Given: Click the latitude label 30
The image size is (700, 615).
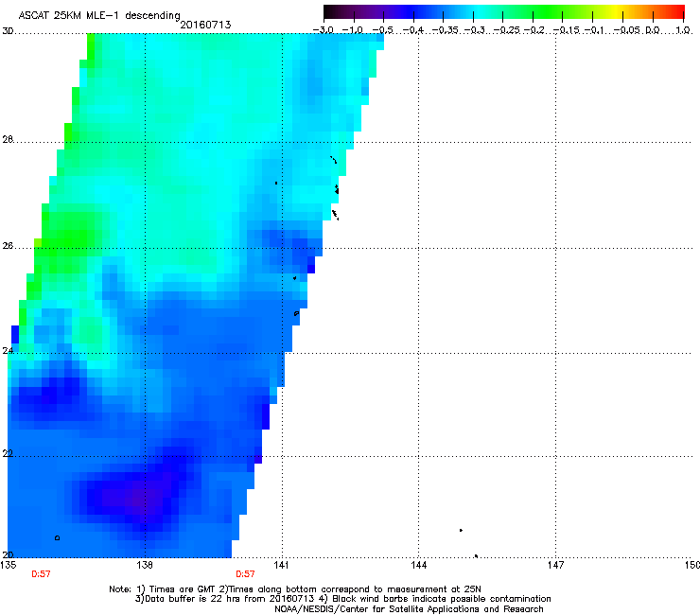Looking at the screenshot, I should (8, 31).
